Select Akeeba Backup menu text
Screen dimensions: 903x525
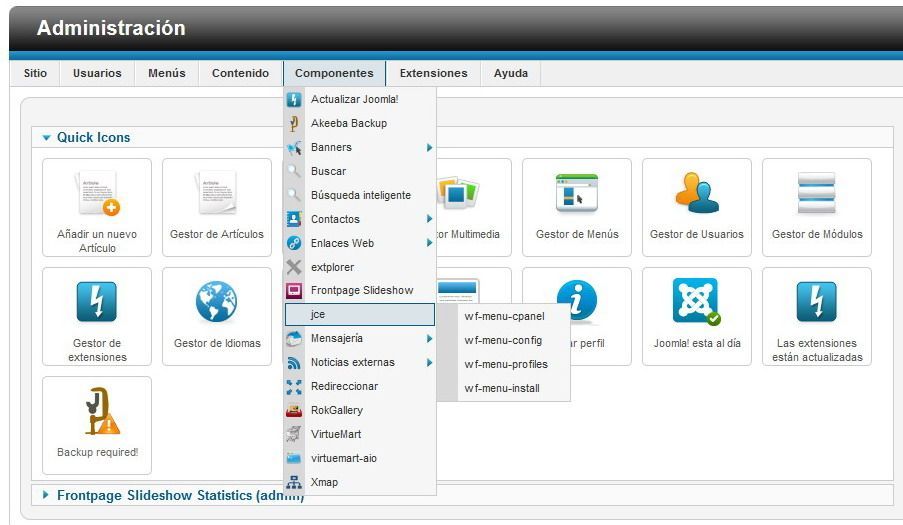point(349,123)
